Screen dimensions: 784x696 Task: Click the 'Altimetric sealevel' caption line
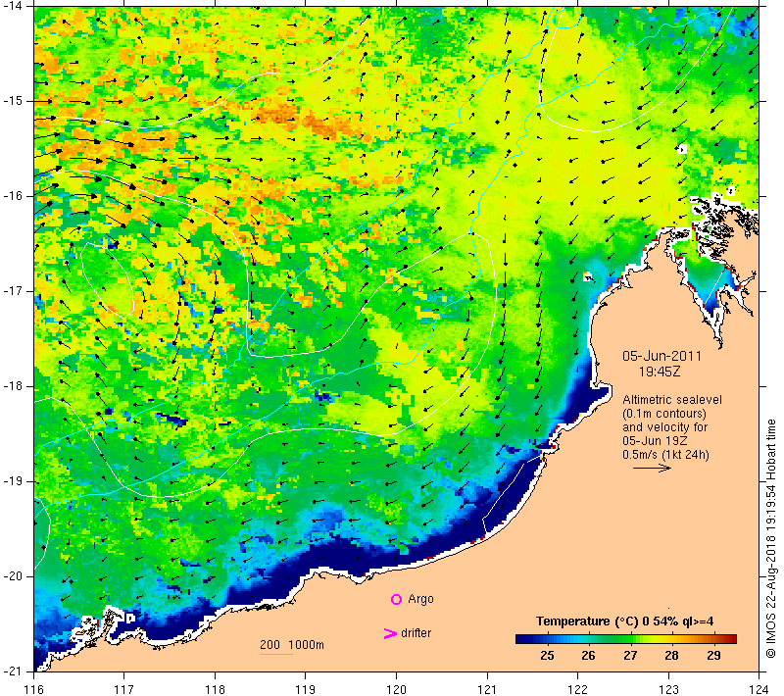pyautogui.click(x=672, y=400)
